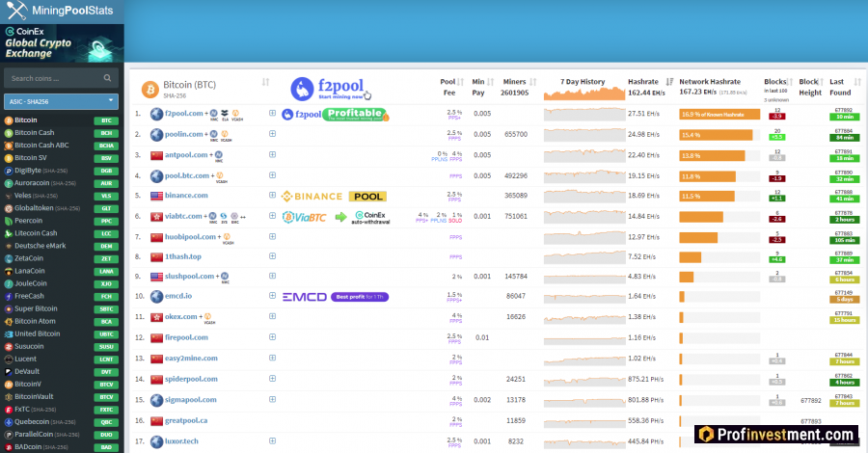Click the China flag icon beside antpool.com
This screenshot has width=868, height=453.
(x=156, y=155)
